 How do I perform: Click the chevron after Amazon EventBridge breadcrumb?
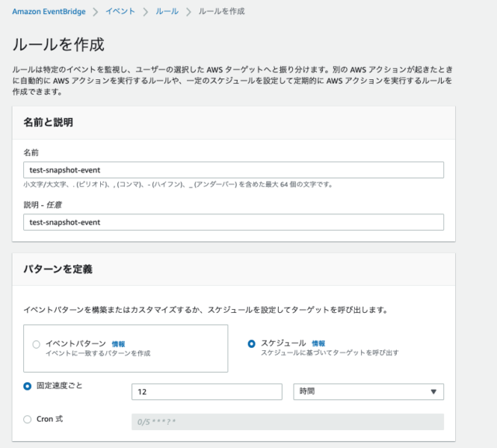coord(96,12)
